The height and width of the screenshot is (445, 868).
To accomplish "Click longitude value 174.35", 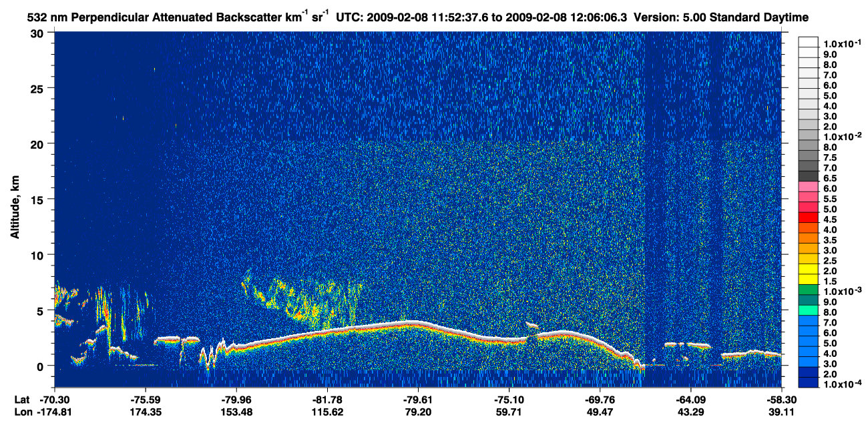I will tap(145, 412).
